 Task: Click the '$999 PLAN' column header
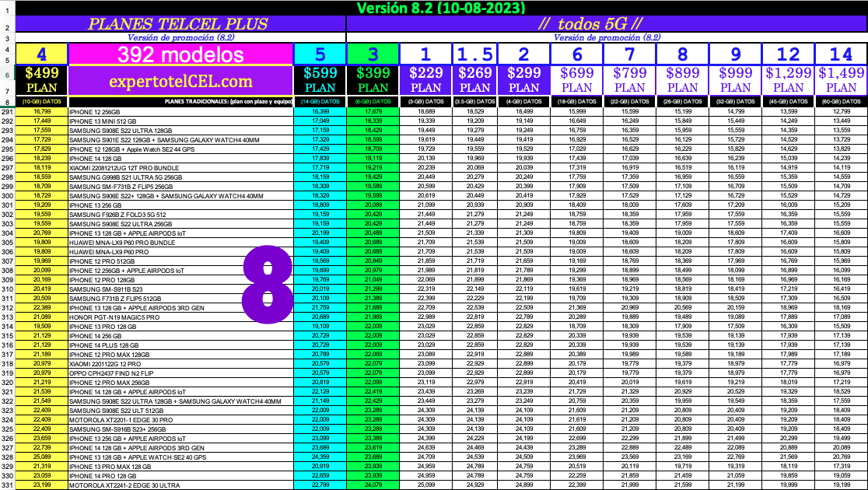(735, 81)
